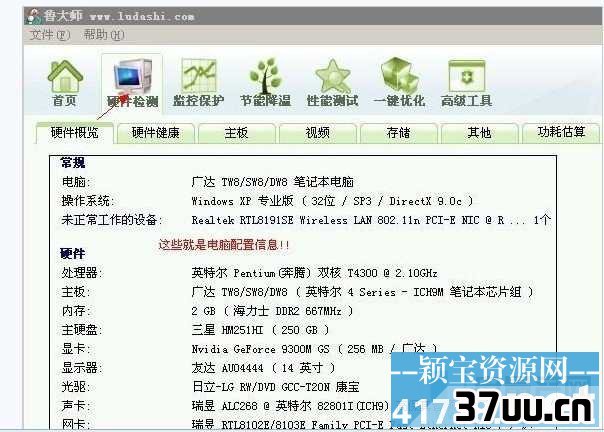The image size is (604, 432).
Task: Switch to the 硬件健康 tab
Action: tap(156, 133)
